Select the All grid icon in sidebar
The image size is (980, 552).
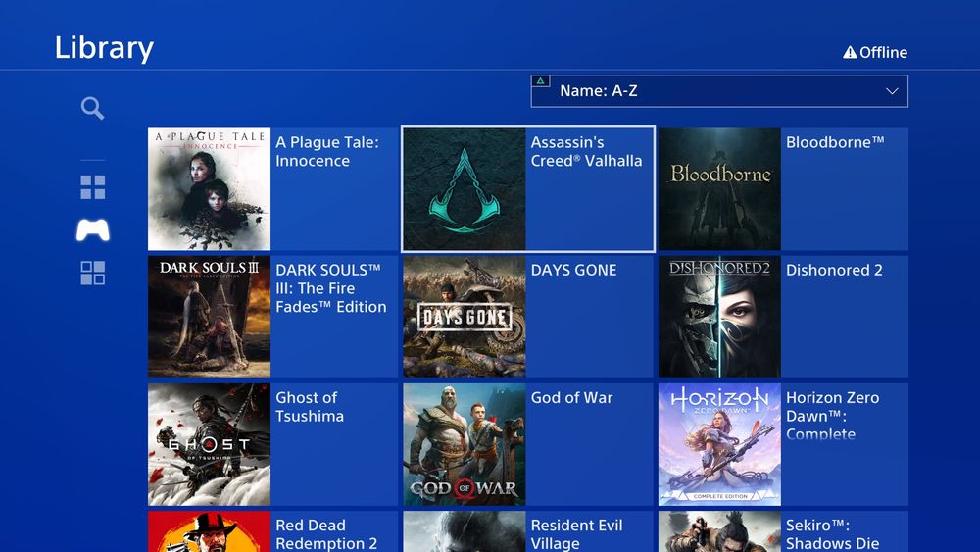pyautogui.click(x=92, y=187)
